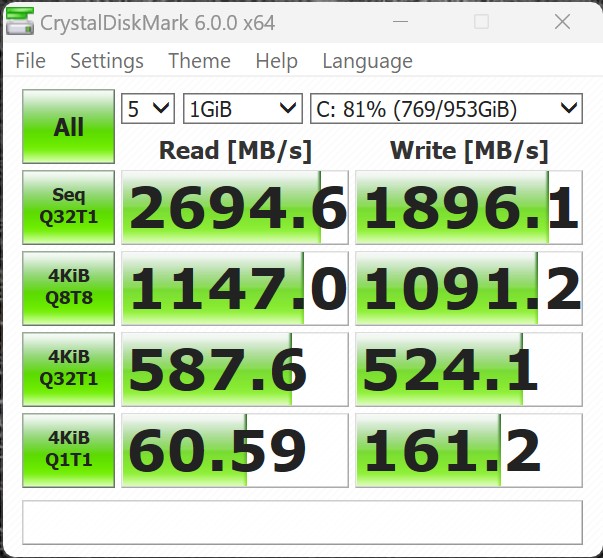603x558 pixels.
Task: Click the 4KiB Q1T1 write result 161.2
Action: [468, 452]
